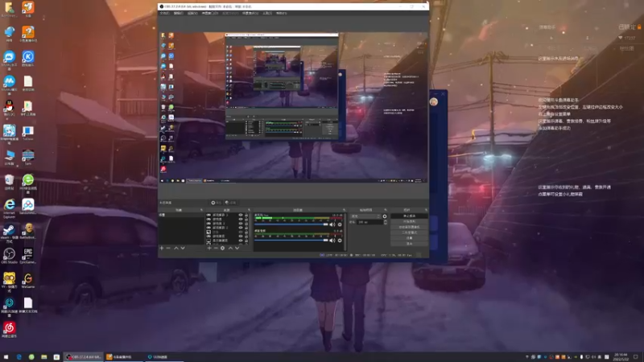Open the scene transition type dropdown
This screenshot has height=362, width=644.
point(365,216)
